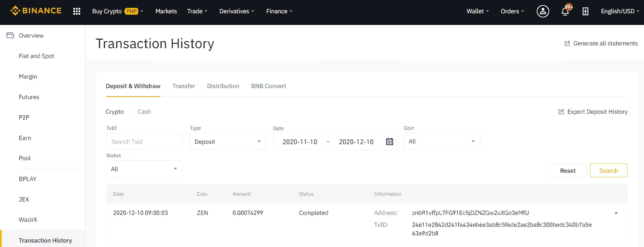Viewport: 644px width, 247px height.
Task: Expand the Trade menu
Action: (197, 11)
